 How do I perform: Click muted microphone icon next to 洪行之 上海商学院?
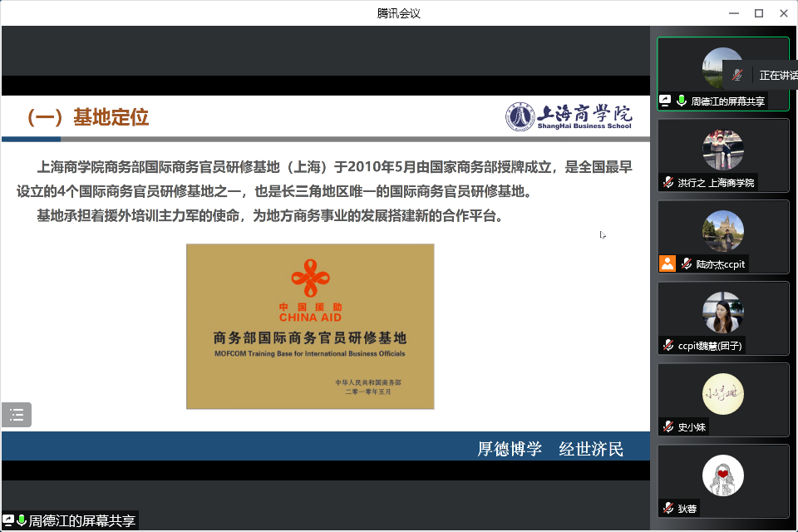668,182
